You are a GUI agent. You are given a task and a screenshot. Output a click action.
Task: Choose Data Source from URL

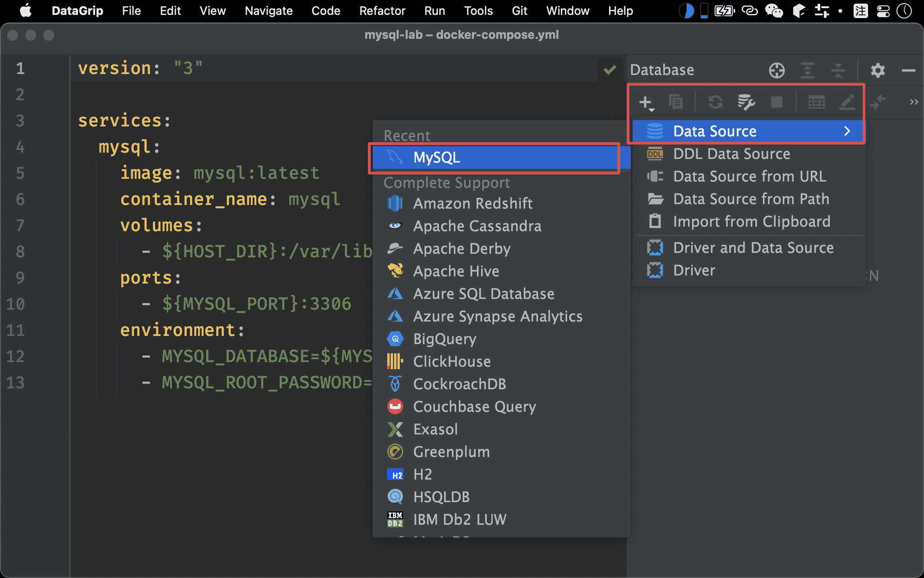(748, 177)
